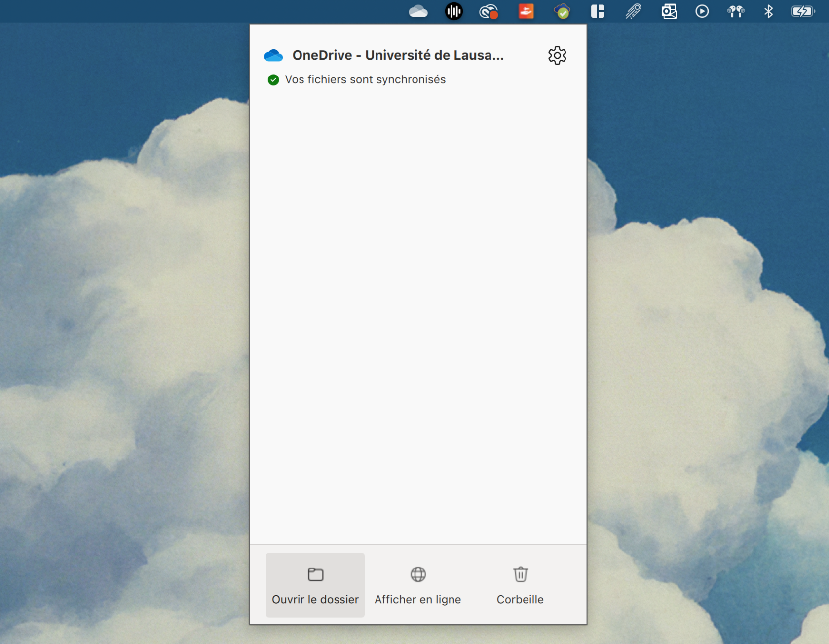Open the Corbeille recycle bin
The image size is (829, 644).
[520, 585]
